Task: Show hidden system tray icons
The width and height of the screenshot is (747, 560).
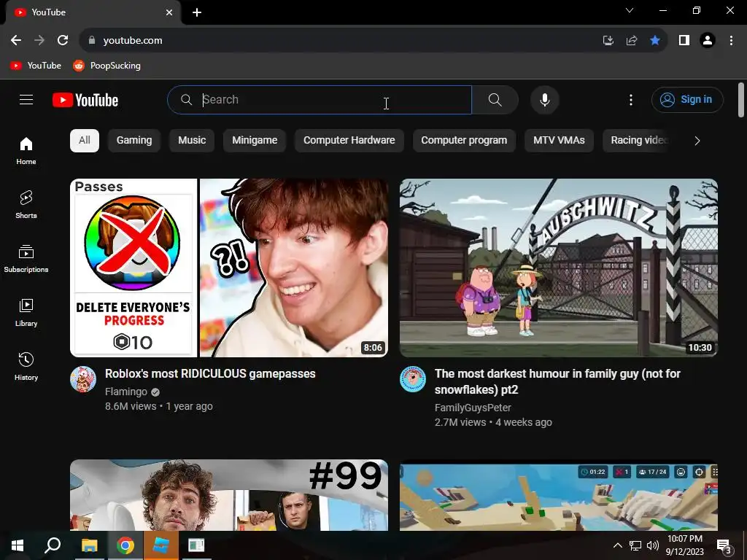Action: click(617, 545)
